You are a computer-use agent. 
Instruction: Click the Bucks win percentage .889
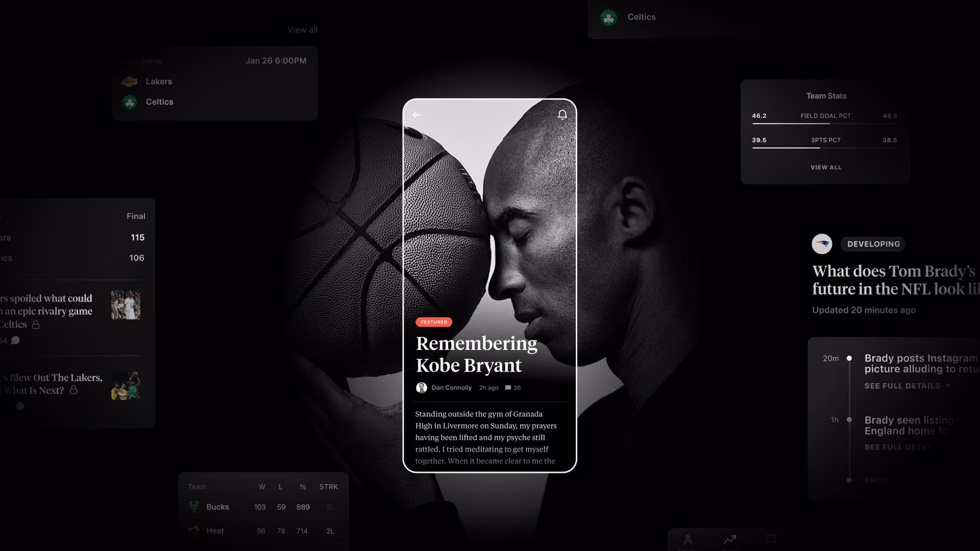click(303, 507)
